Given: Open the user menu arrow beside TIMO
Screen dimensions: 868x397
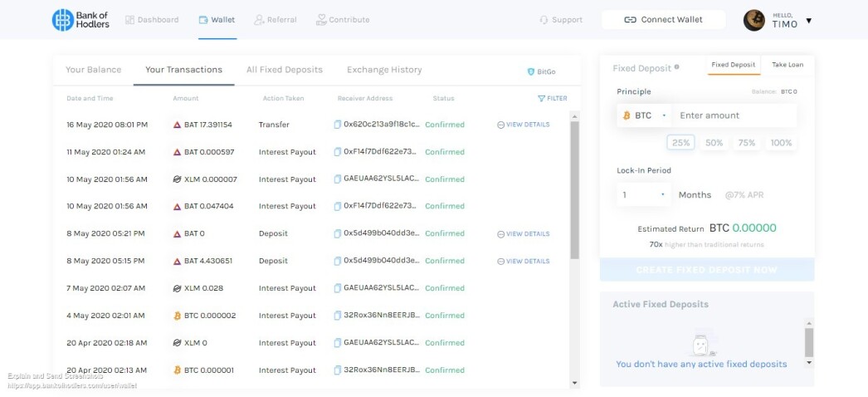Looking at the screenshot, I should tap(808, 21).
